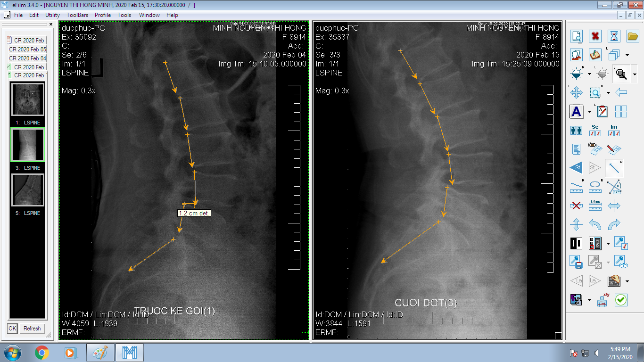Click the x/y patient localizer icon
644x362 pixels.
click(603, 300)
